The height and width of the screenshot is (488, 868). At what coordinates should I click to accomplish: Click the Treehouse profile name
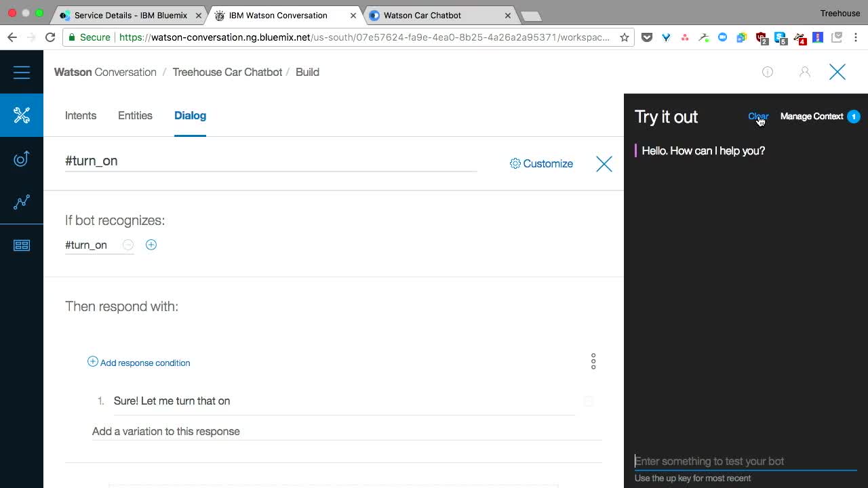(840, 13)
